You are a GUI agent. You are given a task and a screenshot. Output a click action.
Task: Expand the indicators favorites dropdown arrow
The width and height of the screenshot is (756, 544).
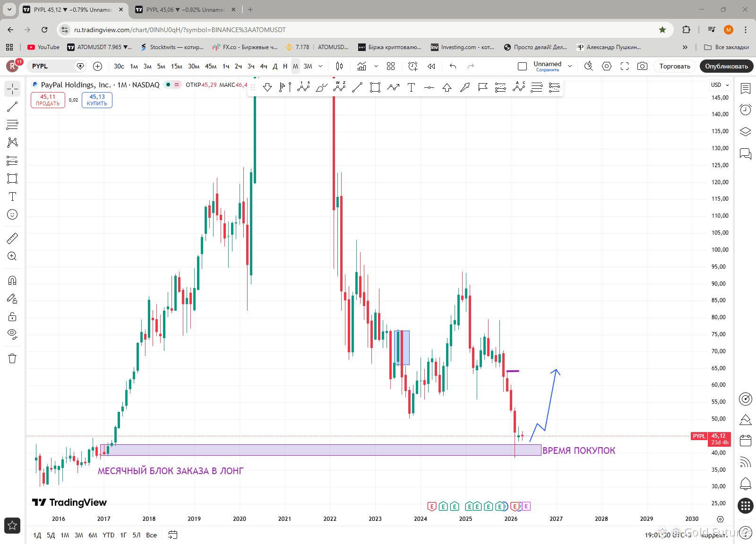376,66
